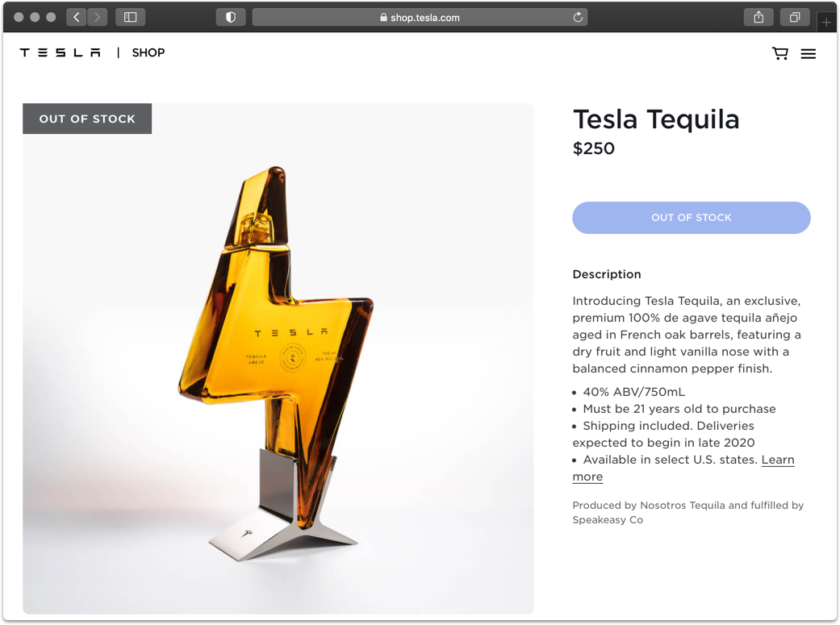The image size is (840, 625).
Task: Click the shop.tesla.com address bar
Action: click(x=420, y=17)
